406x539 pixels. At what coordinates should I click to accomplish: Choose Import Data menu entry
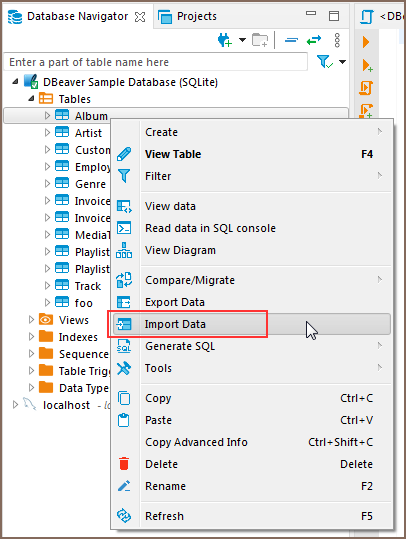(x=252, y=324)
